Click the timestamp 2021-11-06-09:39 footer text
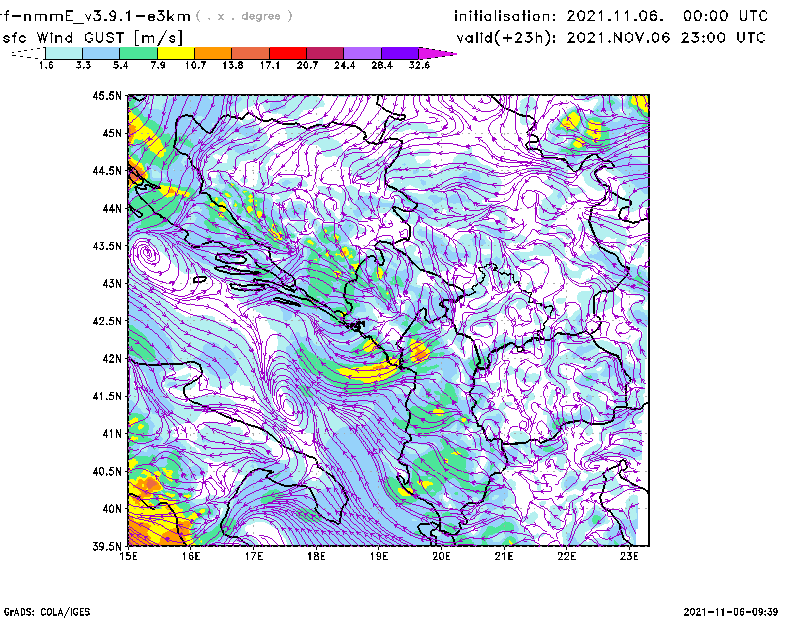Image resolution: width=800 pixels, height=618 pixels. coord(731,612)
